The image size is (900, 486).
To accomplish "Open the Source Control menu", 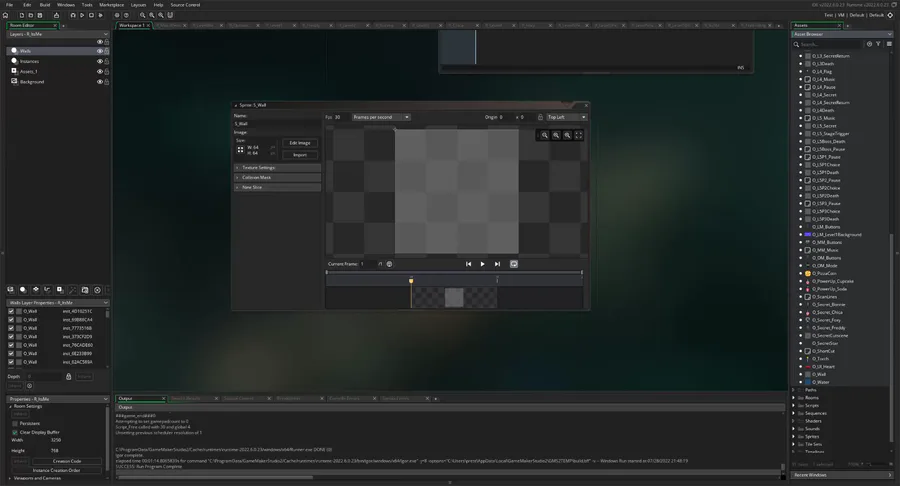I will pos(185,5).
